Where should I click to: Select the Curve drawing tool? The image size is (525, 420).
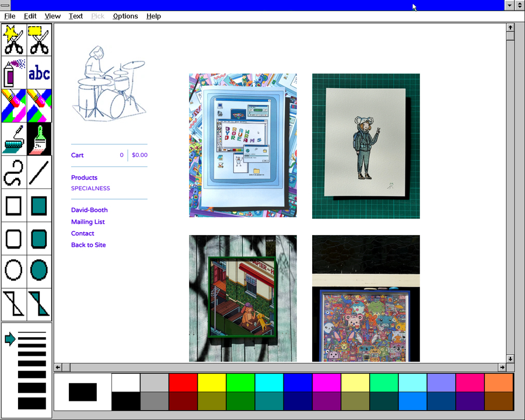[14, 173]
